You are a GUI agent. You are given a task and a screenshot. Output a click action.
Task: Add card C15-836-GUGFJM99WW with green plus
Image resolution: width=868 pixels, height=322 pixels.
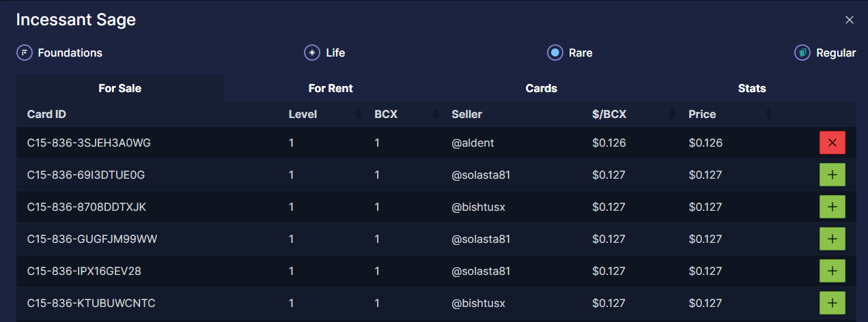pos(832,239)
